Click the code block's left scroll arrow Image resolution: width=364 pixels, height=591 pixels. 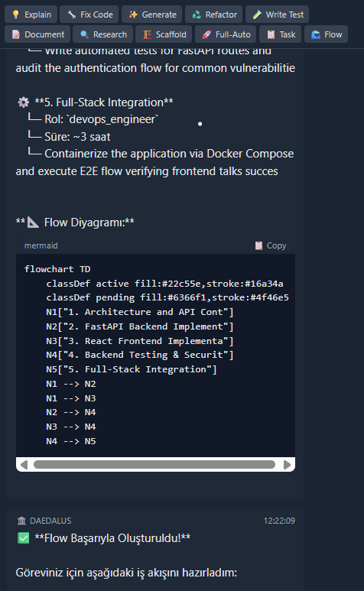(x=24, y=464)
